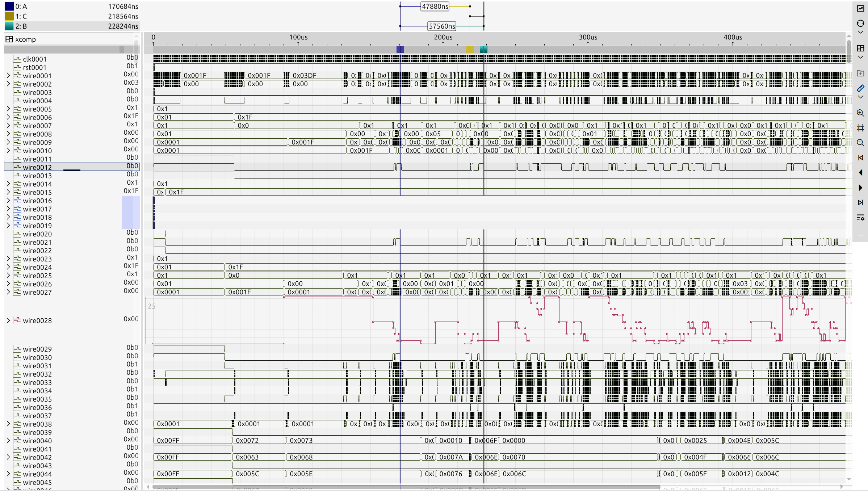Click the xcomp scope header
This screenshot has height=491, width=868.
[x=25, y=39]
